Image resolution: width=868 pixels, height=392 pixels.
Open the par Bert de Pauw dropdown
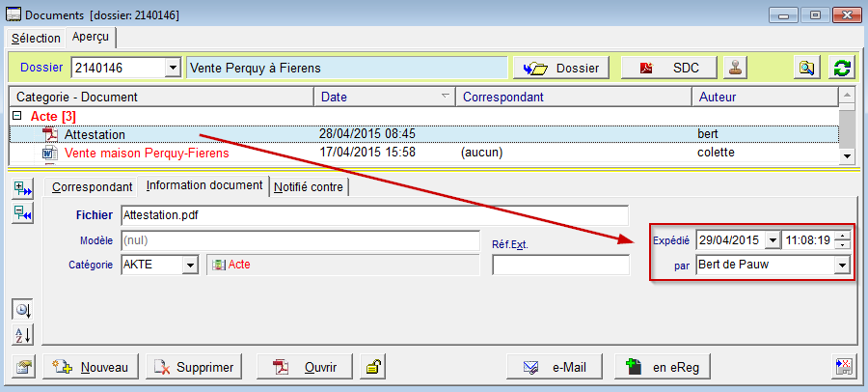pos(843,265)
